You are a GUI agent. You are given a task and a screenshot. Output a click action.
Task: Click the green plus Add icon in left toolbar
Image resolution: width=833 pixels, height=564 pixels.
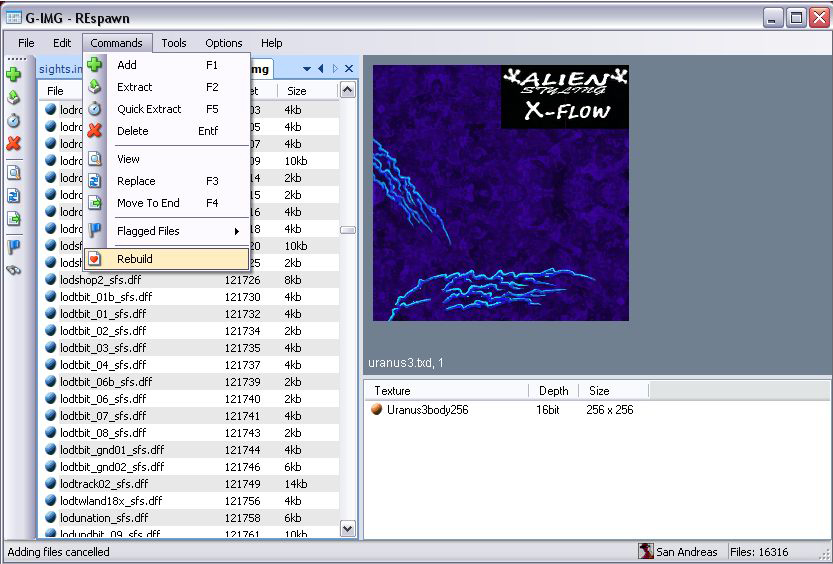coord(14,74)
